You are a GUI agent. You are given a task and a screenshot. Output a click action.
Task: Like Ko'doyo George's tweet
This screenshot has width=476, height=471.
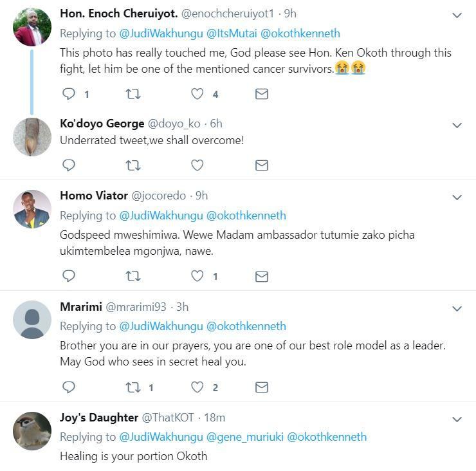tap(197, 165)
